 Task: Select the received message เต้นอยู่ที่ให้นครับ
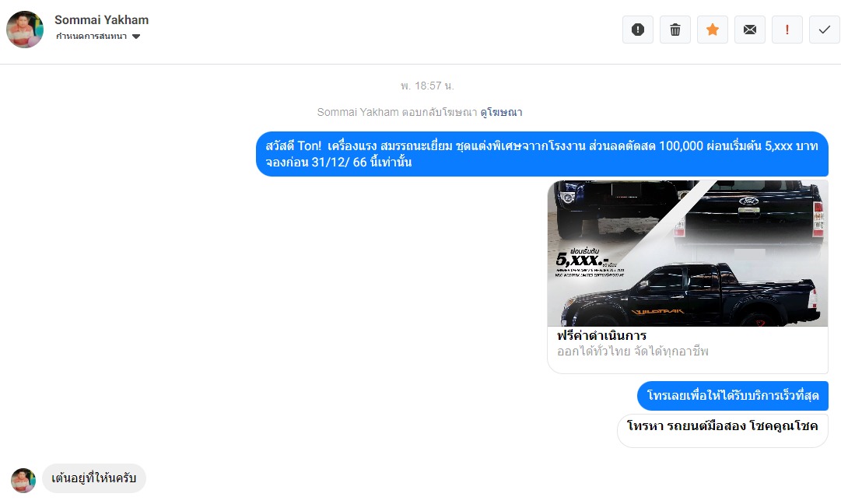94,478
